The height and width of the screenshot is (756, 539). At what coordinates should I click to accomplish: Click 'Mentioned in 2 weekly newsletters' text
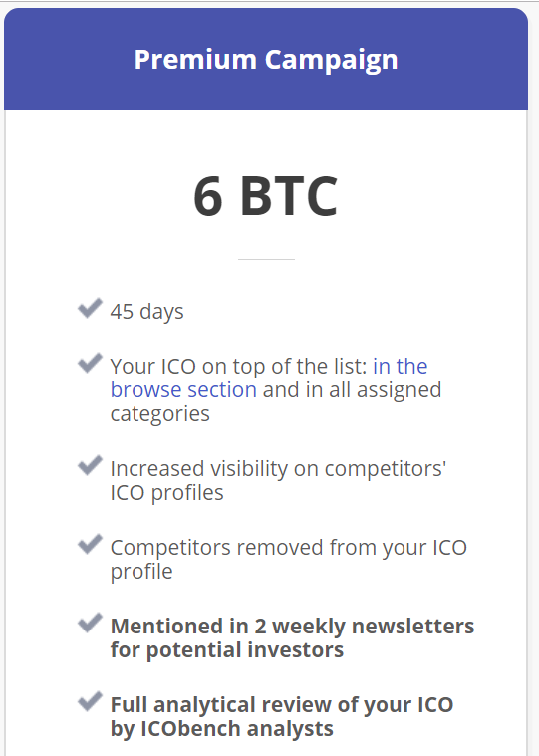click(292, 626)
